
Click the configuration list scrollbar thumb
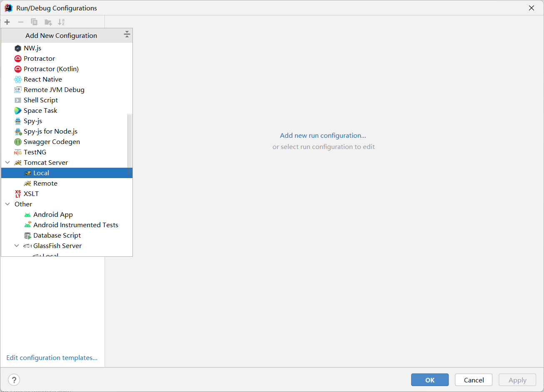[x=130, y=144]
